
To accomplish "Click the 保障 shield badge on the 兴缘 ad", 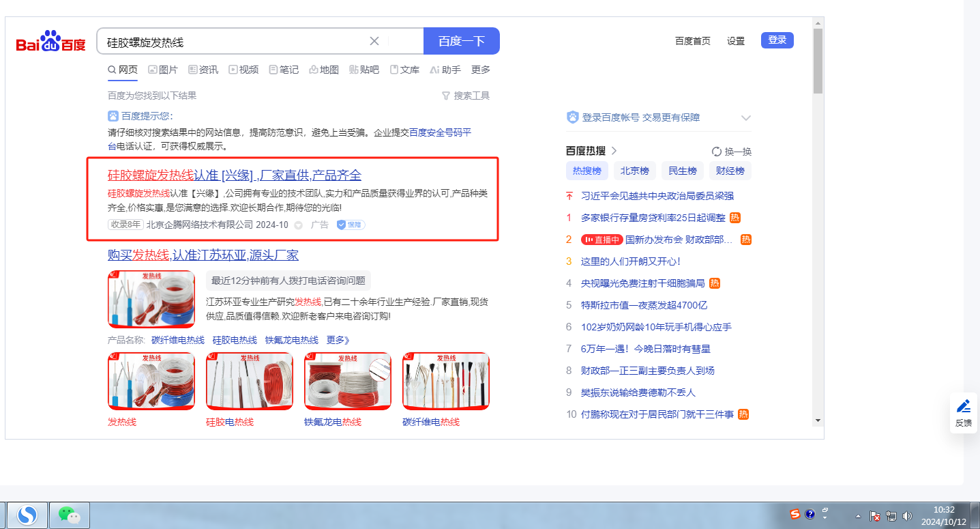I will click(x=351, y=225).
